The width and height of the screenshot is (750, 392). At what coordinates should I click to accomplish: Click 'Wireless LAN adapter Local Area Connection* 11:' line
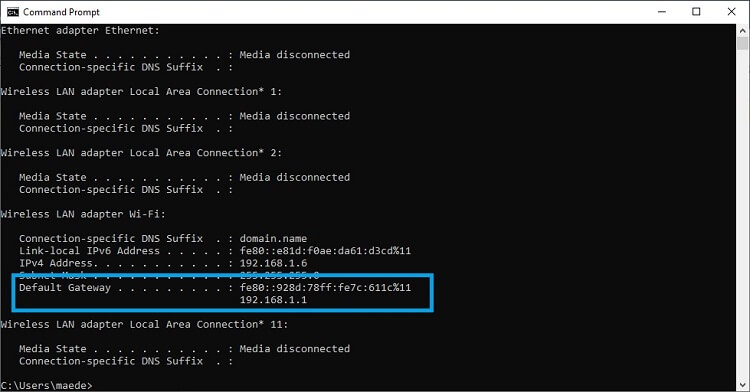(x=144, y=325)
